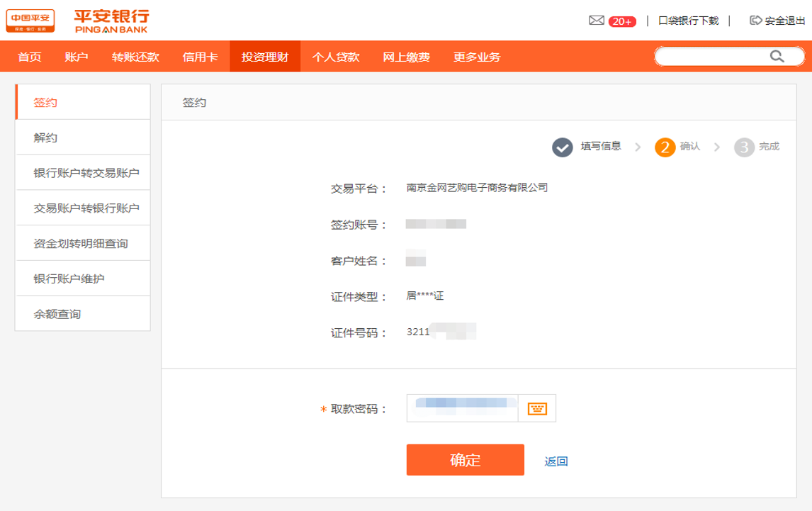Click the 交易平台 label
The height and width of the screenshot is (511, 812).
[359, 189]
